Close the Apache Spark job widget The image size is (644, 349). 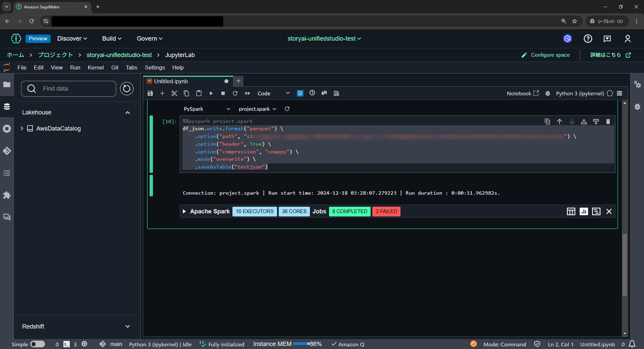(x=609, y=211)
